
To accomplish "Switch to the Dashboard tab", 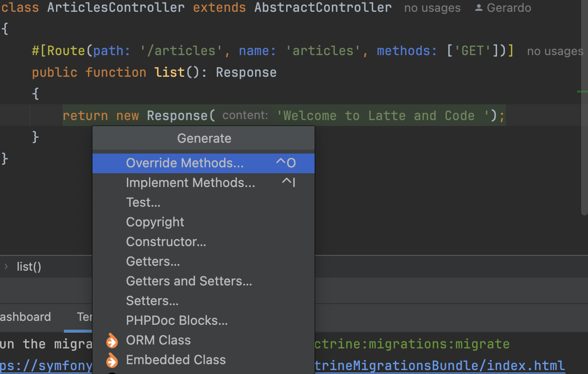I will [25, 317].
